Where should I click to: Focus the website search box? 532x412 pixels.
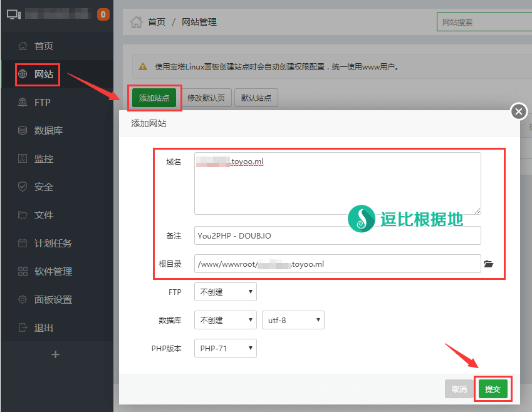point(482,22)
